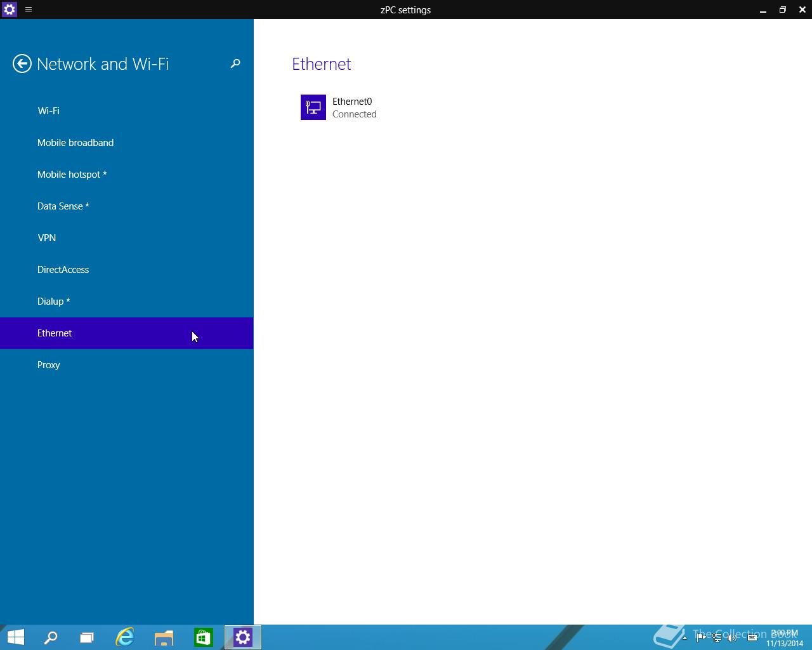Open the clock showing 11/13/2014
812x650 pixels.
point(785,638)
